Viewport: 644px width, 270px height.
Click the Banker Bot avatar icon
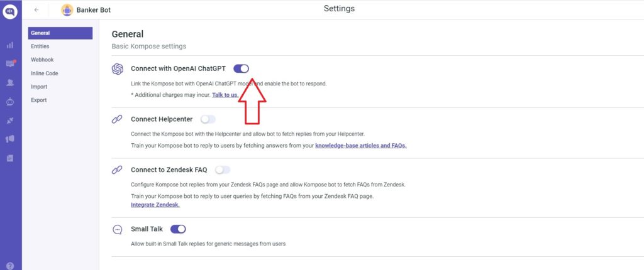pos(67,10)
